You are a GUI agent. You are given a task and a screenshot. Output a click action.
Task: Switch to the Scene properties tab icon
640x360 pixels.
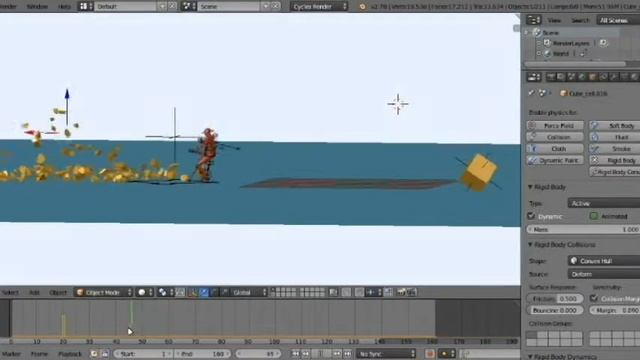tap(571, 77)
